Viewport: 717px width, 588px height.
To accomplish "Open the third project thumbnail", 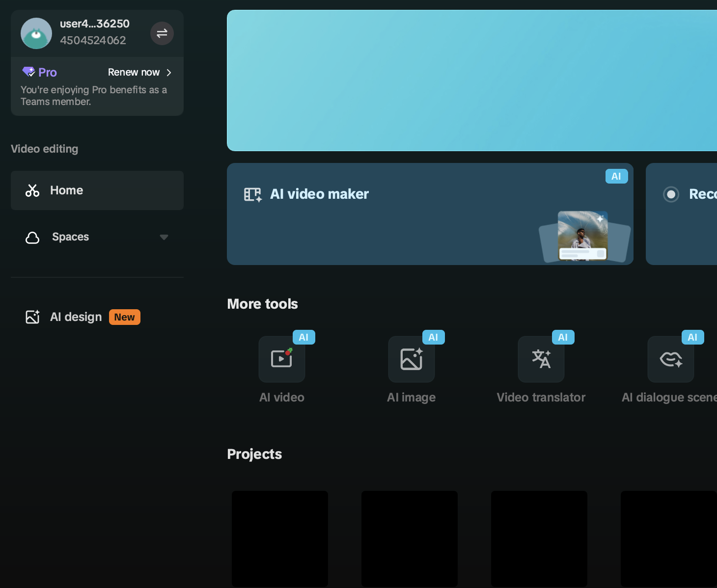I will (539, 538).
